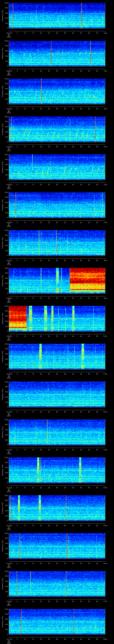Viewport: 114px width, 644px height.
Task: Click the spectrogram panel starting at 5:10:00
Action: click(x=57, y=357)
